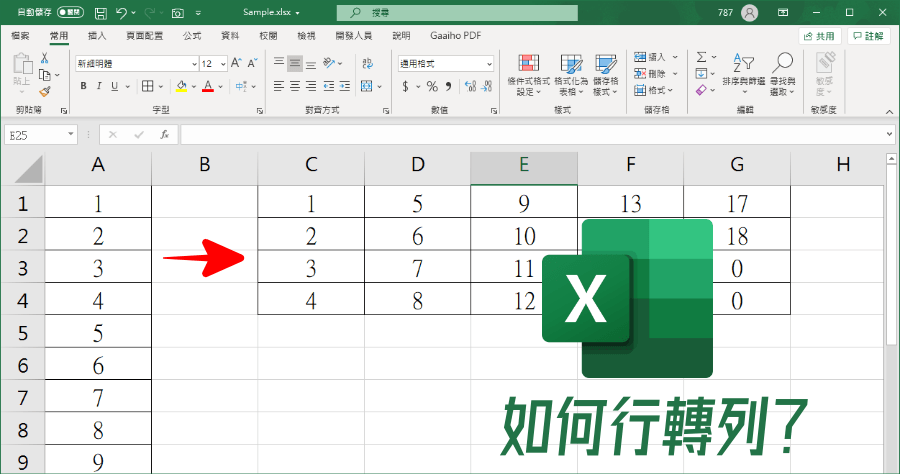
Task: Open the font size 12 dropdown
Action: pyautogui.click(x=223, y=64)
